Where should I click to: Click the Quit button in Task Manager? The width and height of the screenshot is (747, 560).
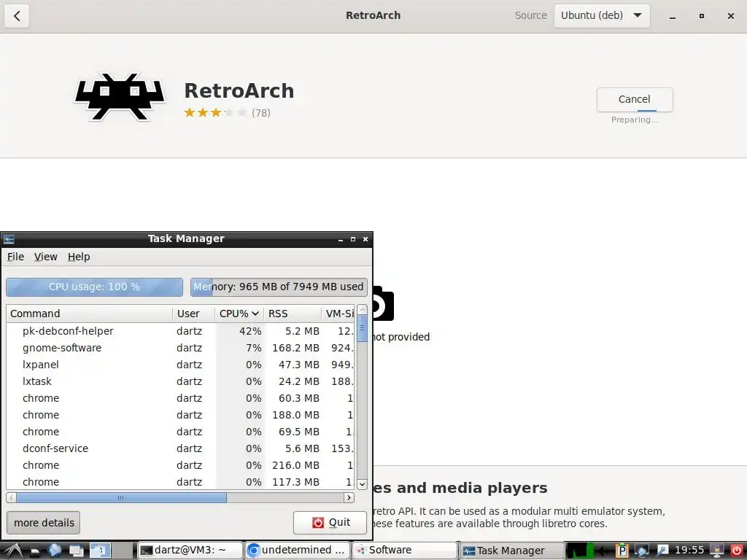pyautogui.click(x=330, y=523)
